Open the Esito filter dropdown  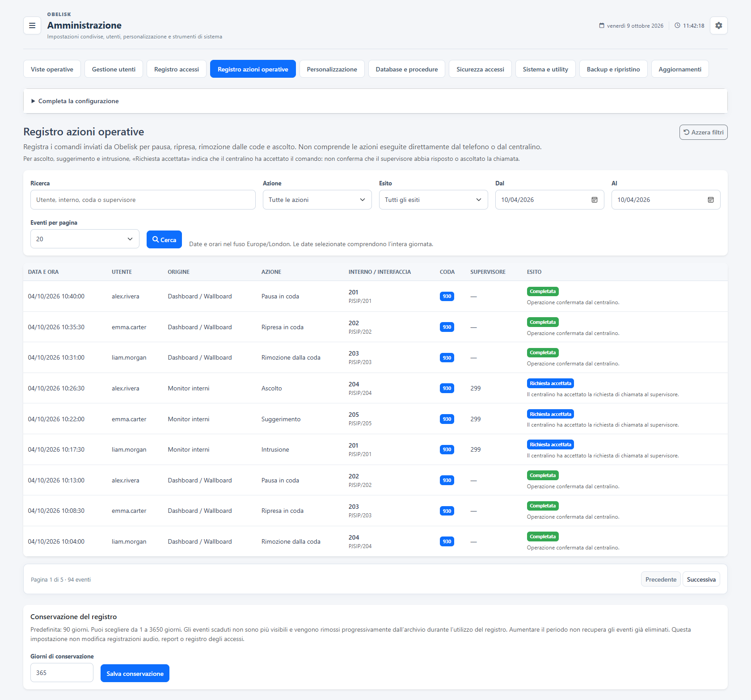434,200
